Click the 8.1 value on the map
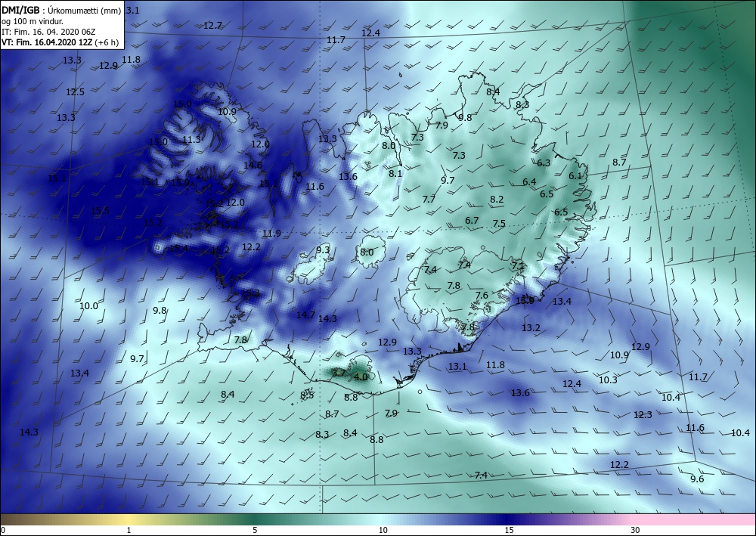This screenshot has width=756, height=536. coord(395,173)
